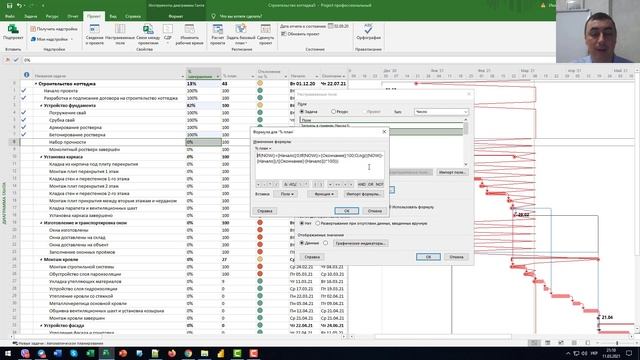This screenshot has width=640, height=360.
Task: Open the Отчет (Report) tab
Action: click(x=73, y=16)
